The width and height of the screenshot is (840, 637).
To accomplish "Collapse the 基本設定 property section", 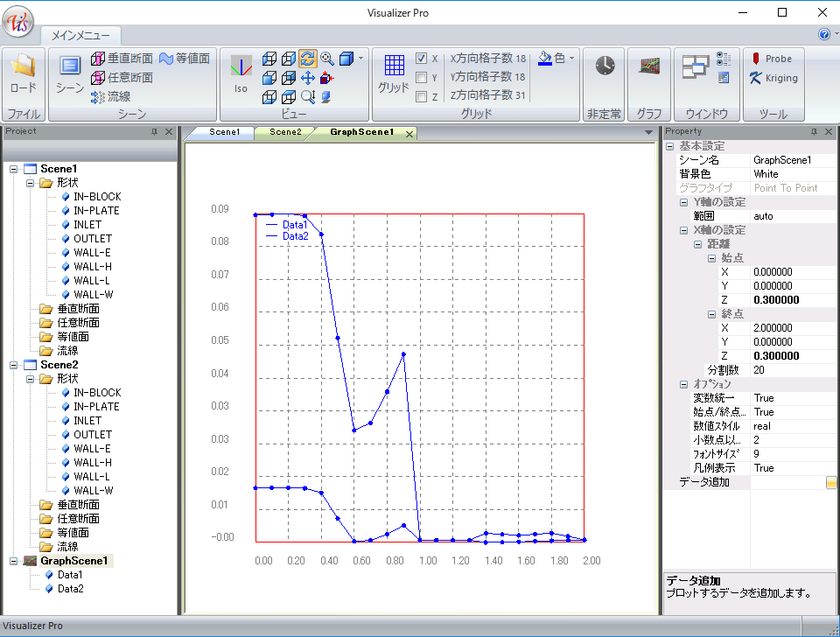I will point(669,146).
